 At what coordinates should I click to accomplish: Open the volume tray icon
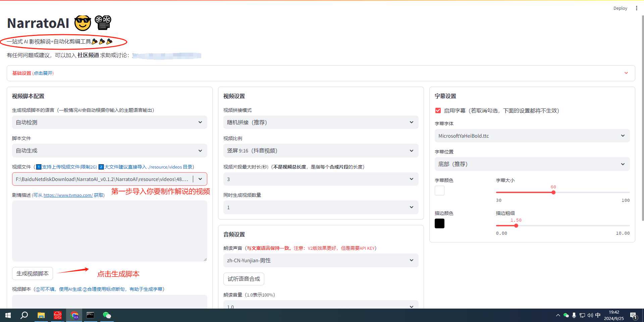[x=590, y=315]
